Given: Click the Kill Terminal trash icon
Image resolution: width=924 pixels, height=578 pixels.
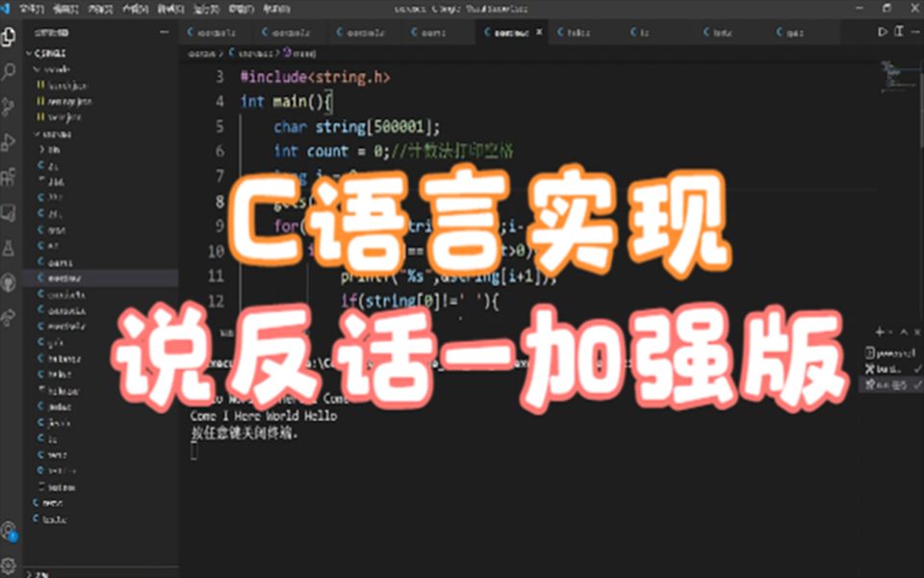Looking at the screenshot, I should click(x=917, y=331).
